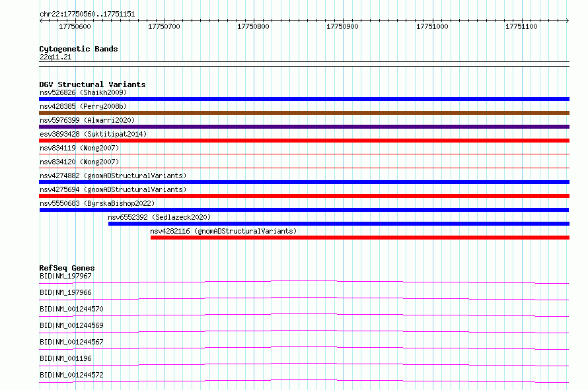Select the red nsv4275694 variant bar

[304, 196]
